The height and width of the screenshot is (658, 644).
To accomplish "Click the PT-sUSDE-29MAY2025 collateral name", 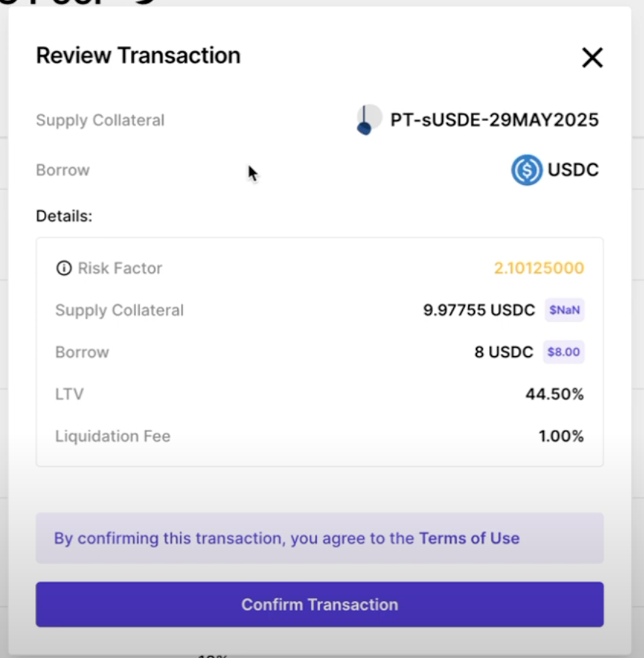I will 494,120.
